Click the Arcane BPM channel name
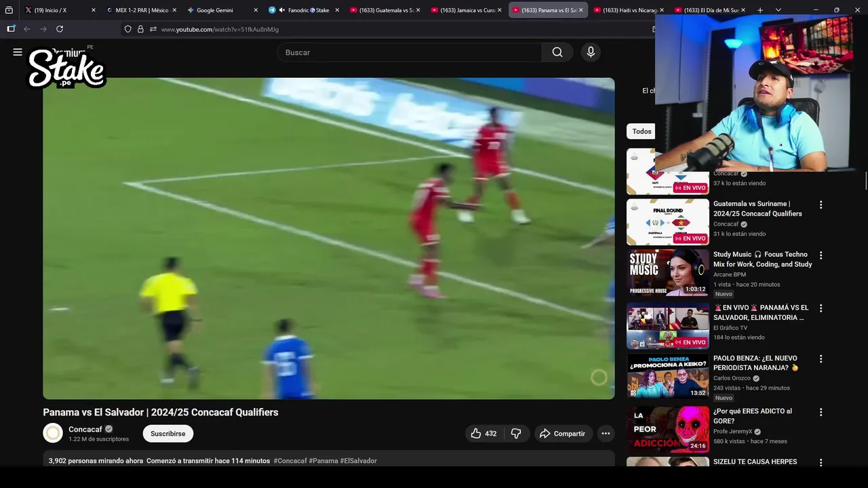This screenshot has width=868, height=488. click(x=730, y=274)
